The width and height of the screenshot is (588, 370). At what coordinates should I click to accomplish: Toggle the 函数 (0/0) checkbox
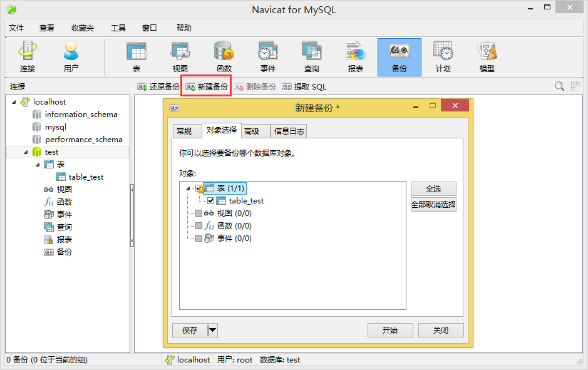(199, 225)
